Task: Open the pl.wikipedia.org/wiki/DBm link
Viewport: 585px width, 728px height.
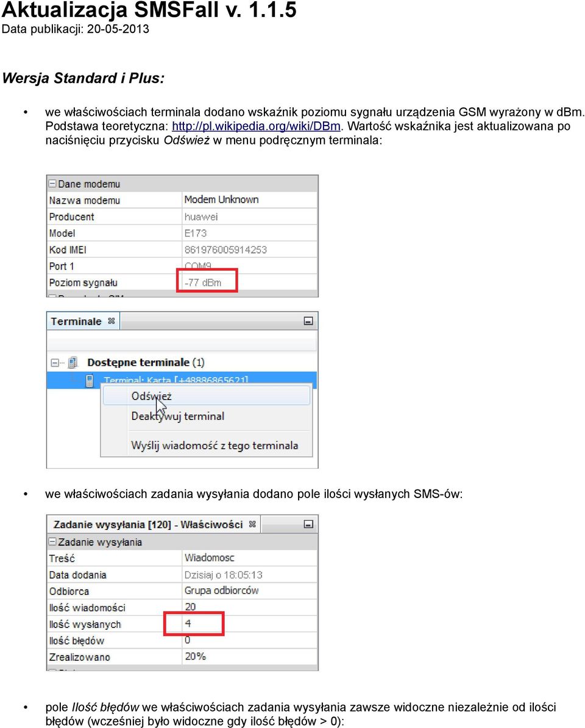Action: point(256,126)
